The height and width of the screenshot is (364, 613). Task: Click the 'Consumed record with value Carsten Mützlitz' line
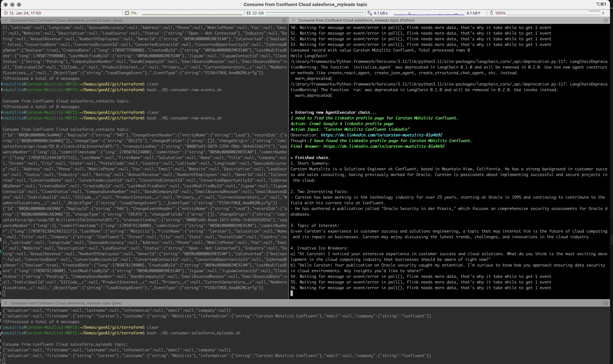pos(380,50)
